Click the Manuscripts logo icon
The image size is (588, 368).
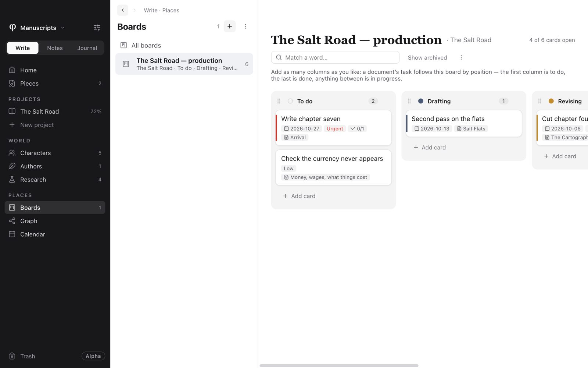pyautogui.click(x=12, y=28)
